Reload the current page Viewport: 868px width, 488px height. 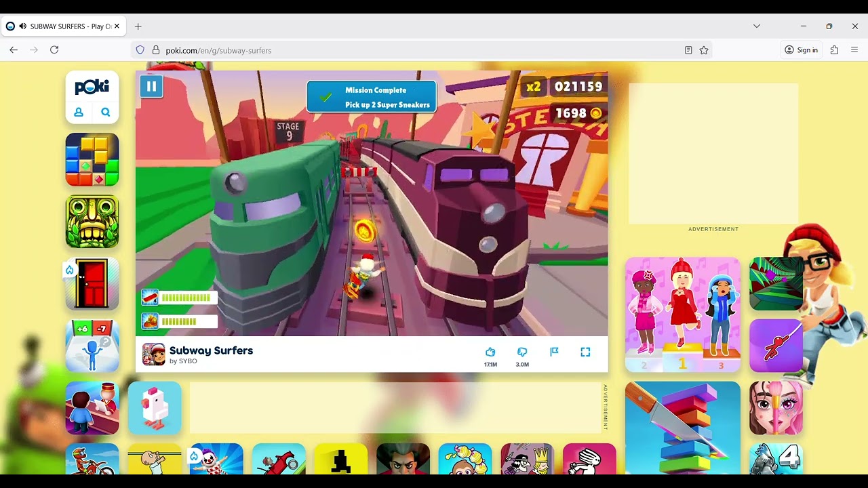(54, 49)
